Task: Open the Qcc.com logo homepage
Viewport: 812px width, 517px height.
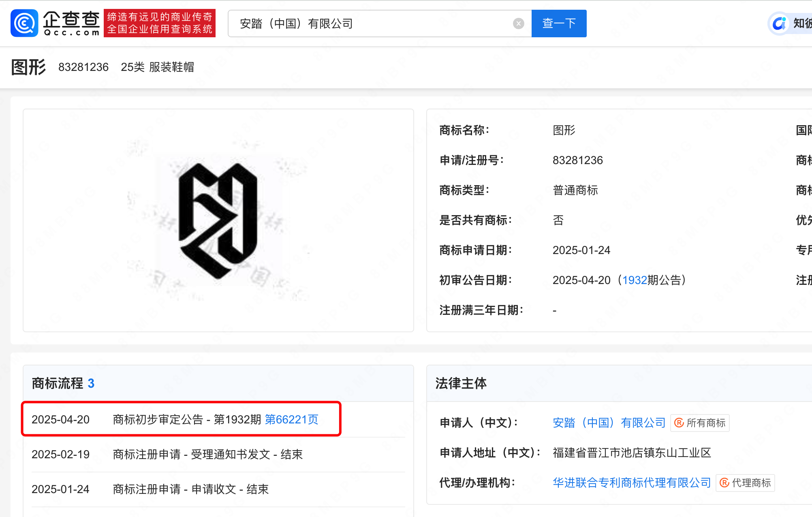Action: 55,23
